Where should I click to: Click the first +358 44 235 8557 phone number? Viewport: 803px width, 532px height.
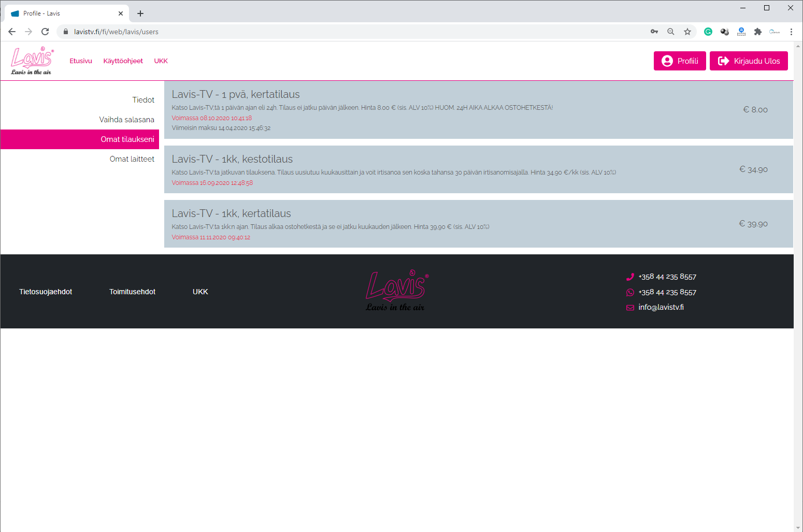pyautogui.click(x=667, y=277)
